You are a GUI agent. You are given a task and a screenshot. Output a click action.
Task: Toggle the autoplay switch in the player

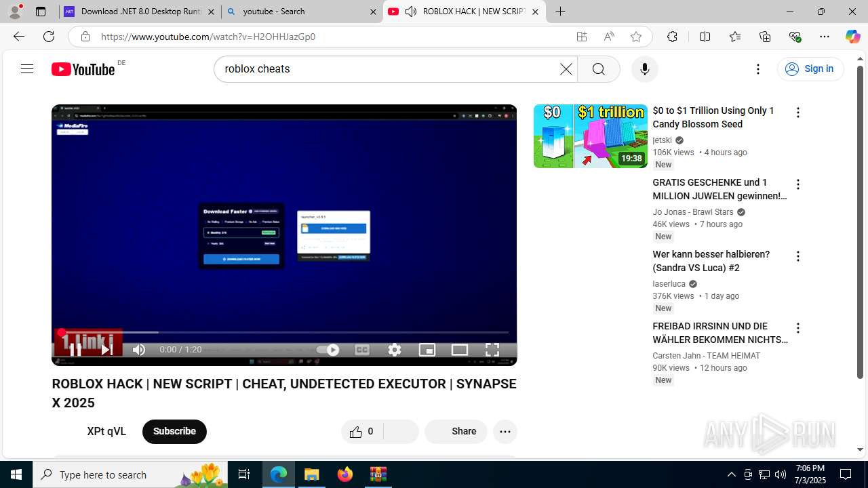tap(328, 350)
